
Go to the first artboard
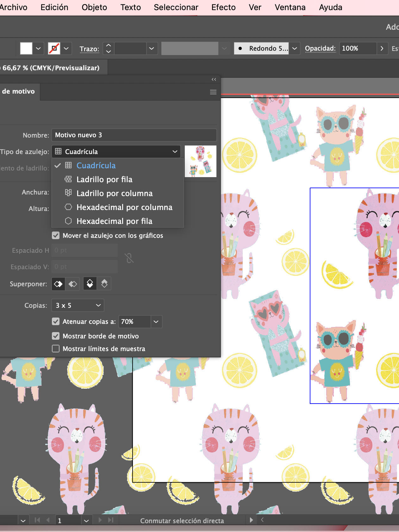click(x=37, y=520)
